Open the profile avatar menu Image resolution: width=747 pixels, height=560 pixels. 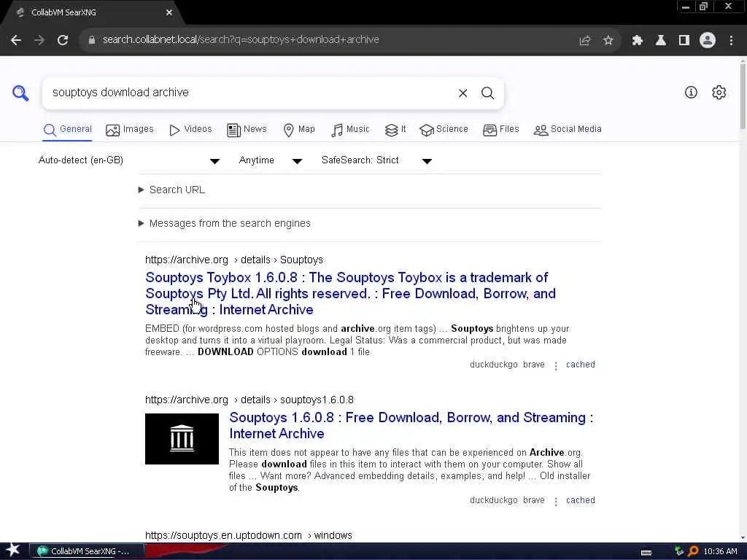[708, 41]
